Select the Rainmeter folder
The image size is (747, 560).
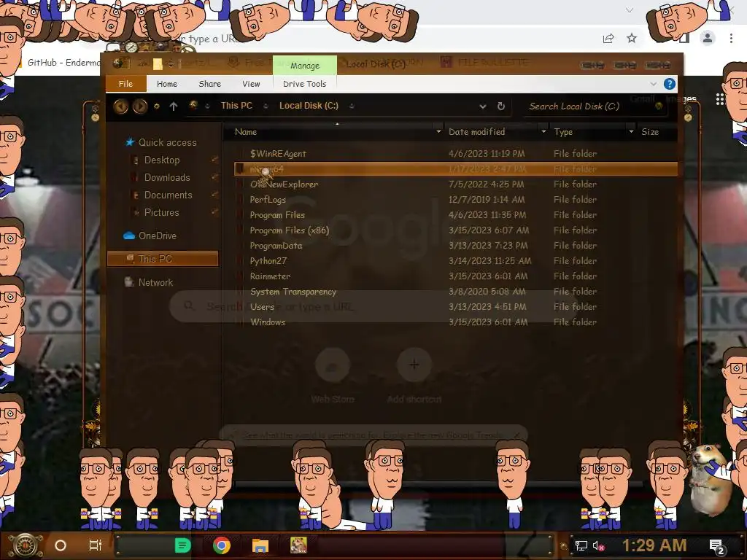[270, 276]
